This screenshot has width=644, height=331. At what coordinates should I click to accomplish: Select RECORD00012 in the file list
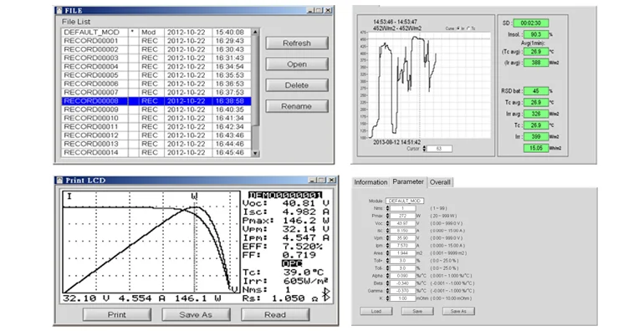[156, 135]
